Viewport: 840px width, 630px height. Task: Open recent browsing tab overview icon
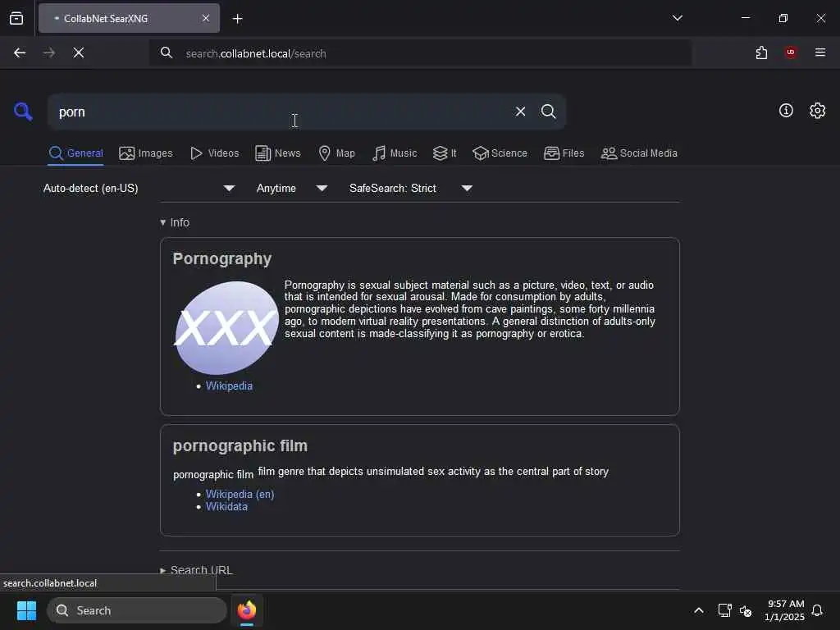pos(16,18)
